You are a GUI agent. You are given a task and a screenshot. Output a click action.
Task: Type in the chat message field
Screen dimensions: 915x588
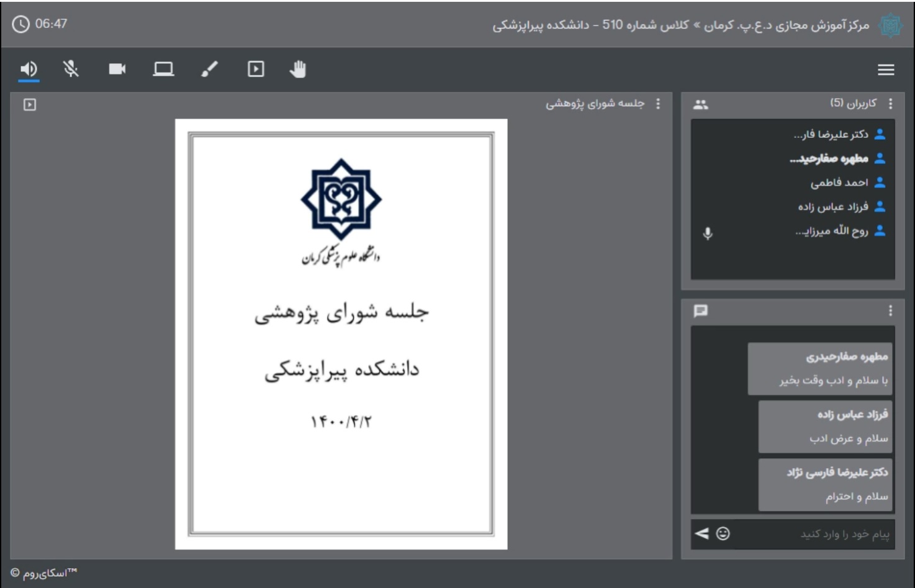[813, 534]
